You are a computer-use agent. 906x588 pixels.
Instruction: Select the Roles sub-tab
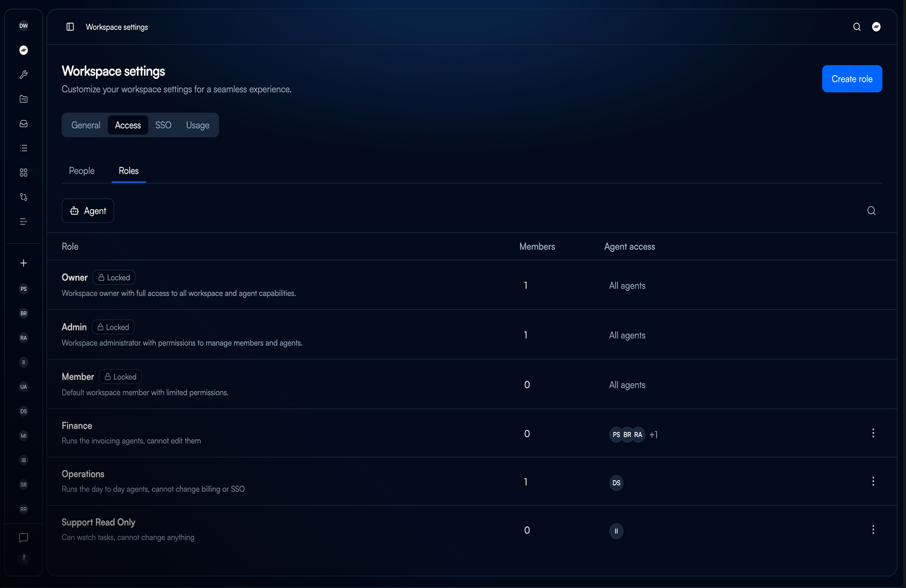(129, 171)
